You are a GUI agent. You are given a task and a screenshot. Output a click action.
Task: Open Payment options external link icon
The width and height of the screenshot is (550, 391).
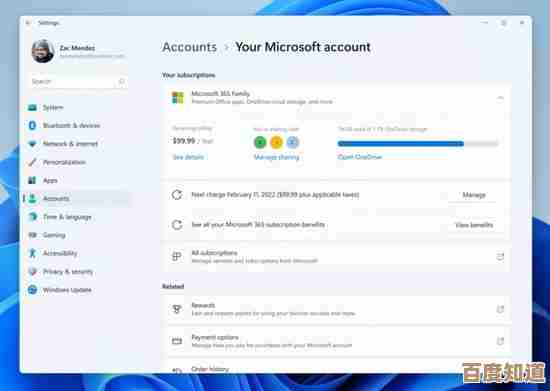pos(500,341)
